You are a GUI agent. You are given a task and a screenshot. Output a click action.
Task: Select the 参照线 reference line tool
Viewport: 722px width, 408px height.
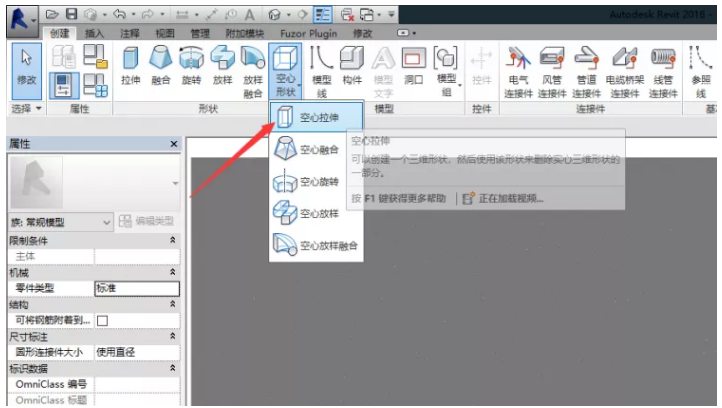click(x=701, y=72)
